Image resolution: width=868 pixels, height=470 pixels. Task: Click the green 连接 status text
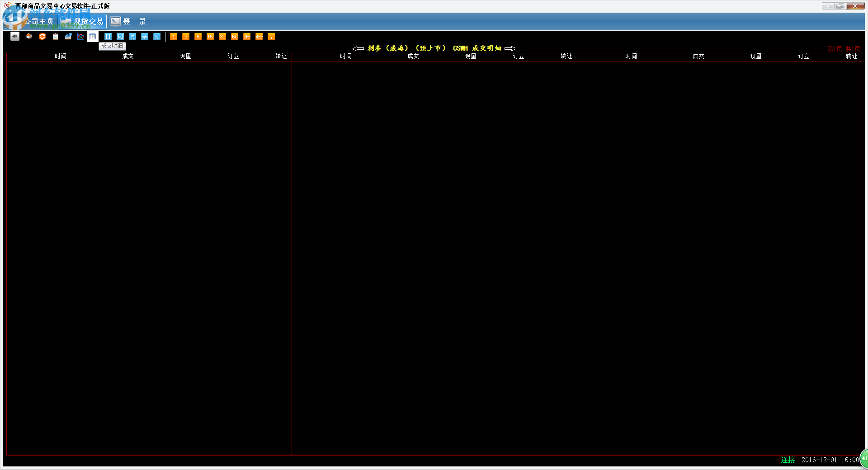(788, 460)
